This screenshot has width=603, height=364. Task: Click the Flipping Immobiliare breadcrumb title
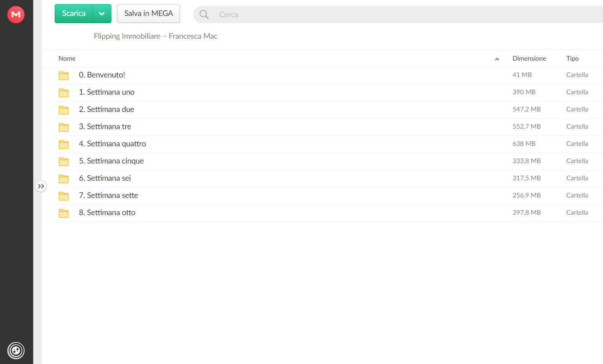click(155, 36)
